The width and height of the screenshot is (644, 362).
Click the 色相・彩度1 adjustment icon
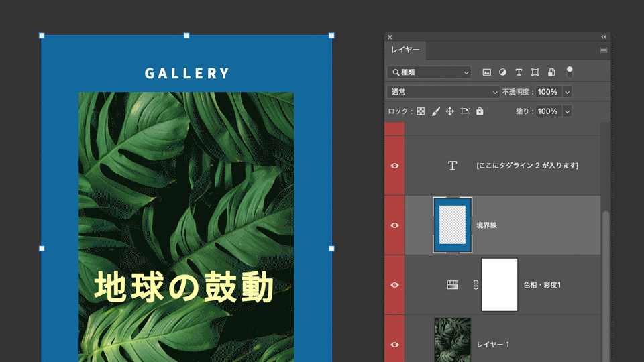(x=453, y=284)
